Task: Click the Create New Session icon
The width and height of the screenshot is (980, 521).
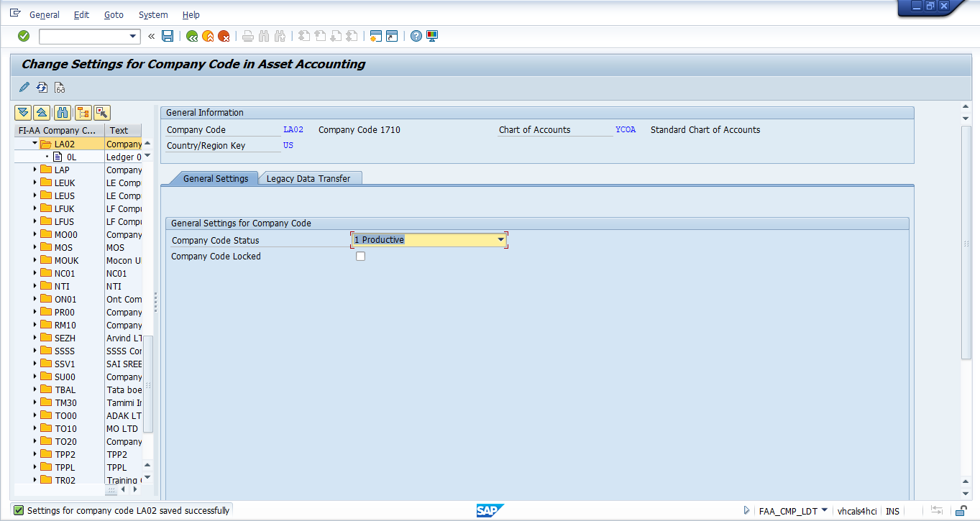Action: (376, 36)
